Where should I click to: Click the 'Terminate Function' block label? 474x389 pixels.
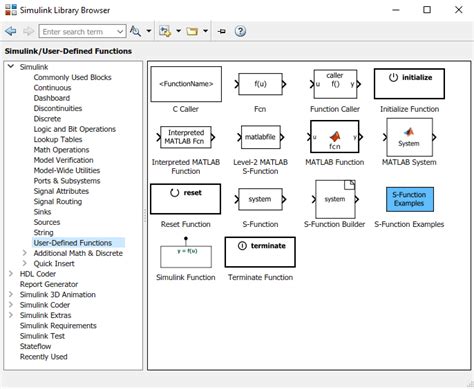point(260,277)
